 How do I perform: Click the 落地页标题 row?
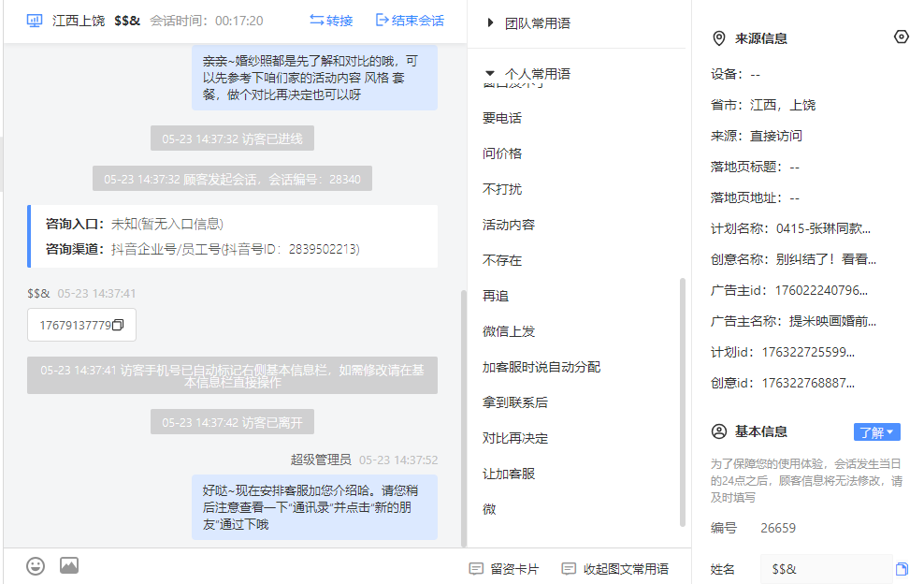pos(755,167)
